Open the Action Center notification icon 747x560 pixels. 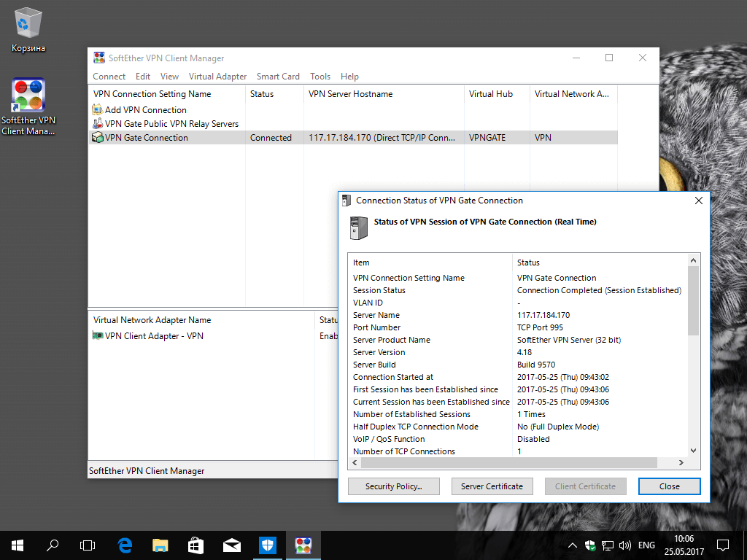(723, 545)
